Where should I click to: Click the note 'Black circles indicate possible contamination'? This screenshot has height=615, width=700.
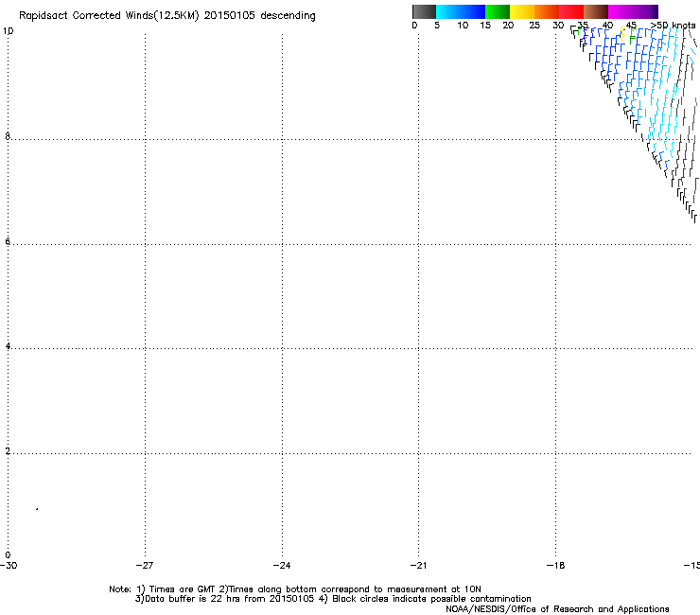(x=431, y=599)
